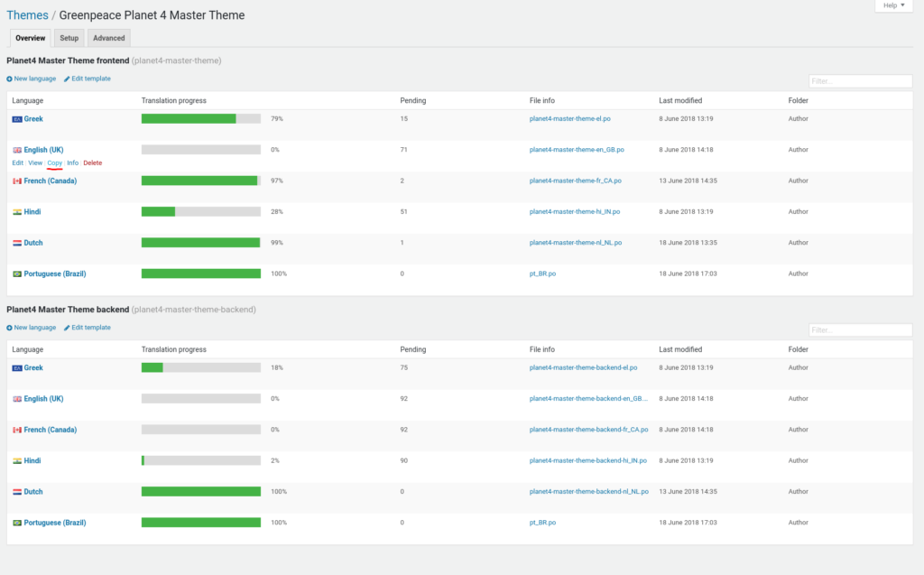This screenshot has height=575, width=924.
Task: Open file planet4-master-theme-backend-nl_NL.po
Action: [x=588, y=491]
